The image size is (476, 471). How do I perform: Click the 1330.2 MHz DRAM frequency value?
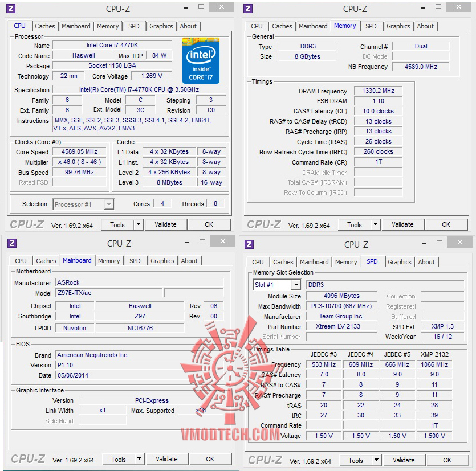[x=379, y=91]
